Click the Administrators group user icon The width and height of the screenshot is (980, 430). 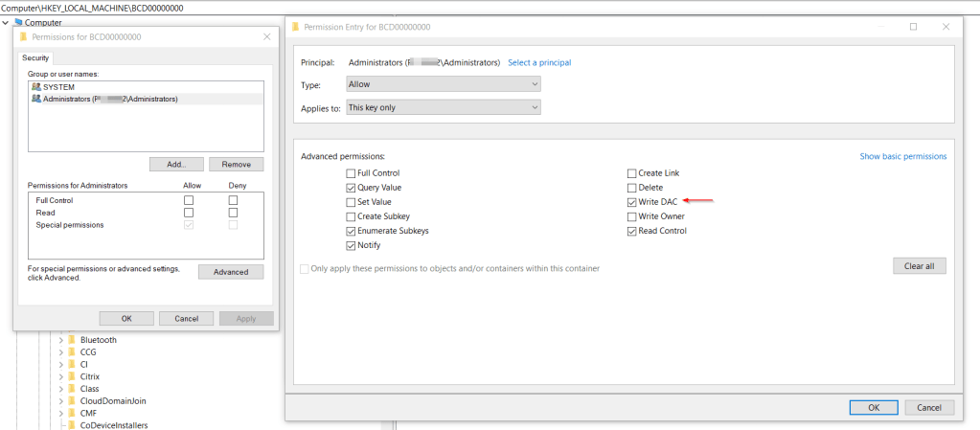[x=36, y=99]
